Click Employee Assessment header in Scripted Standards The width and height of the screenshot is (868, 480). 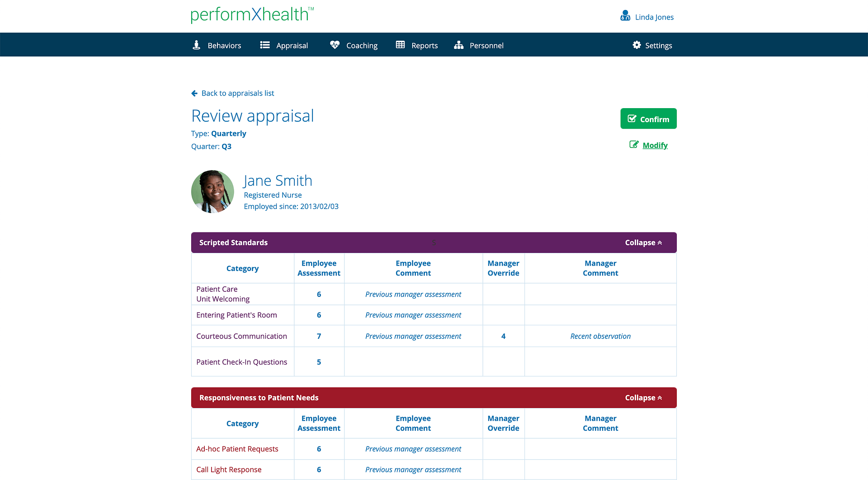[319, 268]
